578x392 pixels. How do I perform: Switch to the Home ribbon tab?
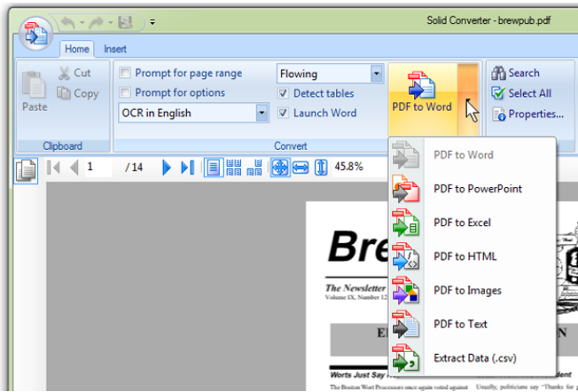click(x=76, y=49)
